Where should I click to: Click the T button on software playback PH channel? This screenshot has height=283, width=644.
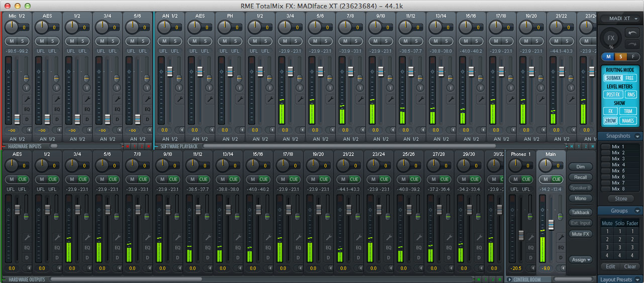[239, 88]
